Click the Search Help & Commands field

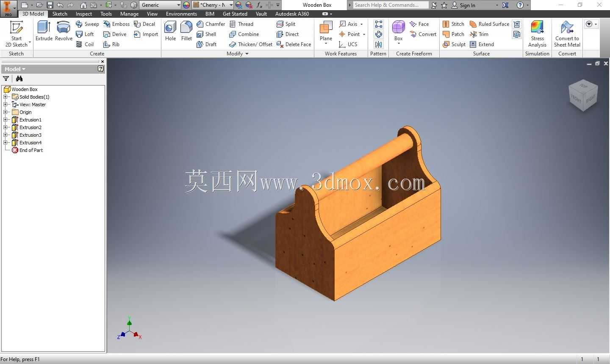[391, 5]
